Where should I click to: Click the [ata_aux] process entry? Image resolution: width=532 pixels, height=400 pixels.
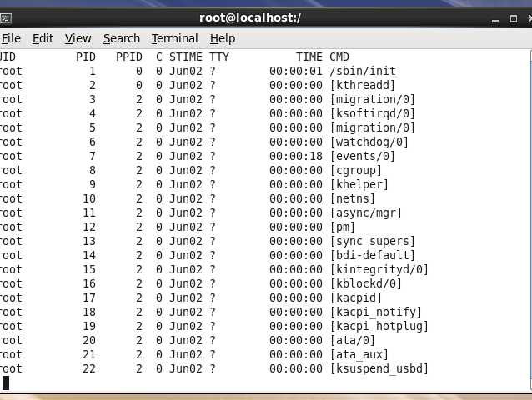(359, 354)
